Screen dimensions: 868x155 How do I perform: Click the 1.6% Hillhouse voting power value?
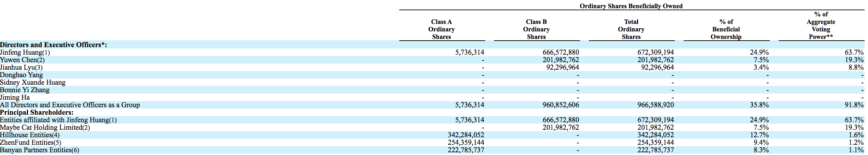[856, 135]
